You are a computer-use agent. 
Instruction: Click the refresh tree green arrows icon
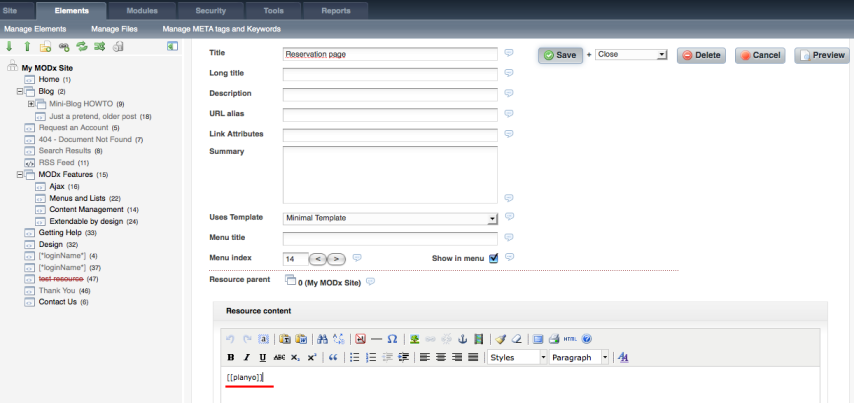[x=81, y=46]
